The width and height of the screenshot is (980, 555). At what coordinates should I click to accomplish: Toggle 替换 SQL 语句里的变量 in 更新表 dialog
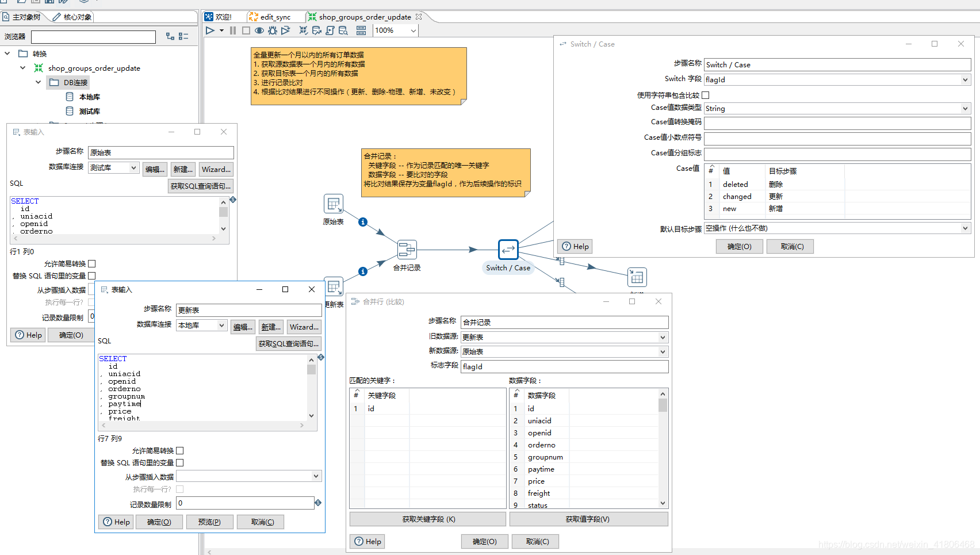(180, 463)
